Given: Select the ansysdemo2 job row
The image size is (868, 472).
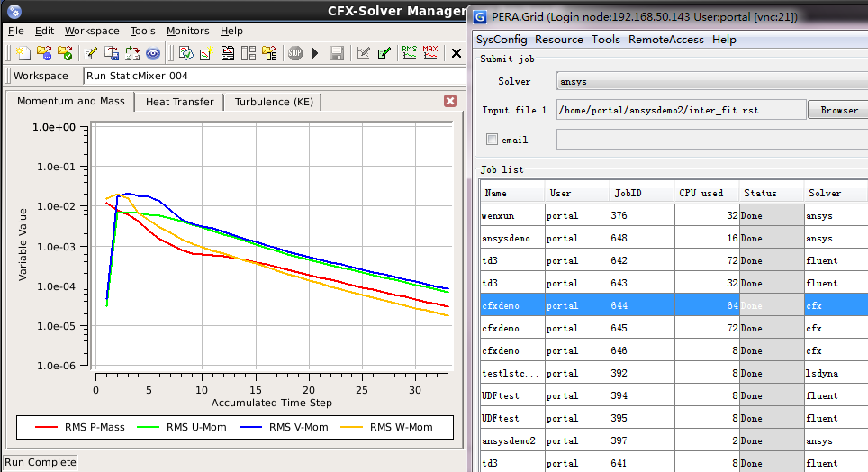Looking at the screenshot, I should tap(674, 440).
